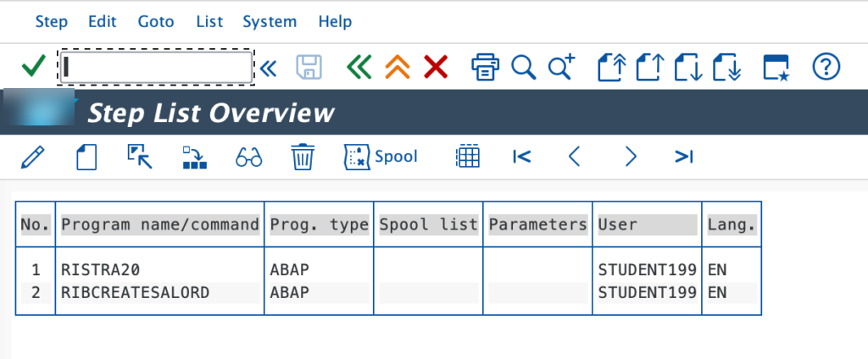Open the Step menu
Screen dimensions: 868x359
[52, 21]
